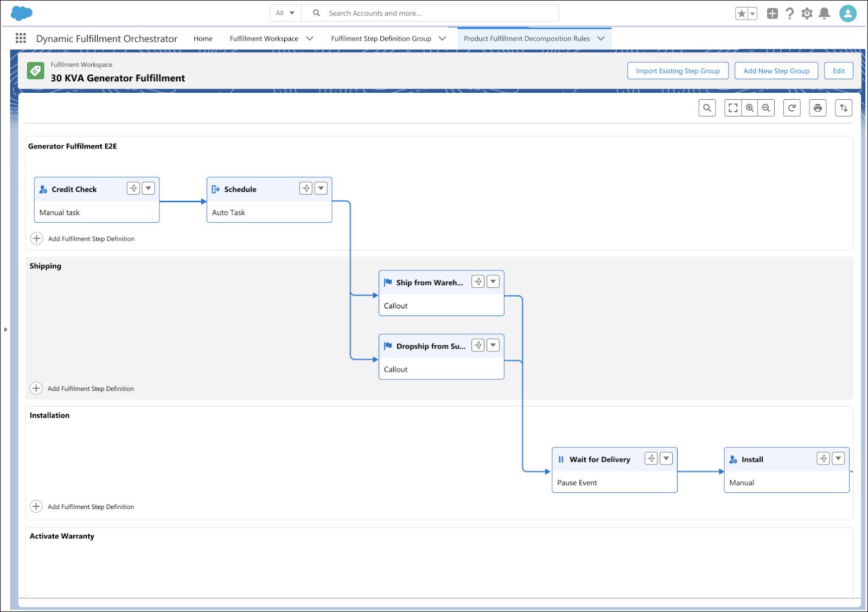Click the move handle on the Install step
Image resolution: width=868 pixels, height=612 pixels.
coord(823,458)
